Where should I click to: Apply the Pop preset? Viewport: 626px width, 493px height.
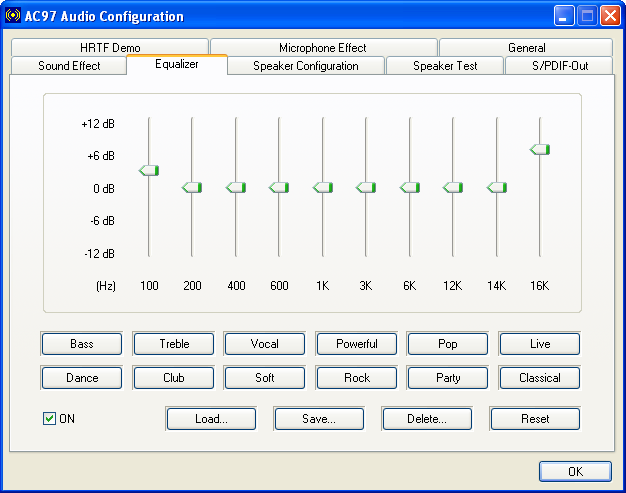[448, 344]
